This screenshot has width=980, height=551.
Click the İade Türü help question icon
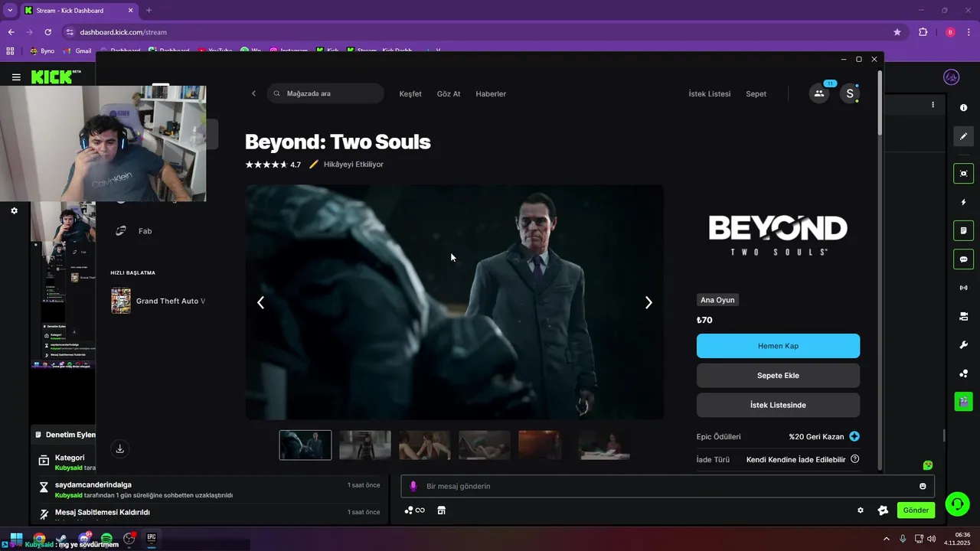(854, 459)
